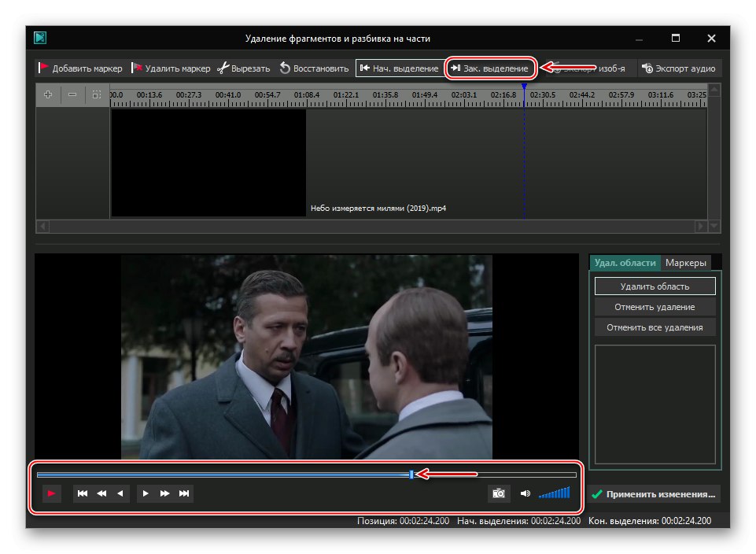756x554 pixels.
Task: Click the playback seek slider handle
Action: [x=411, y=475]
